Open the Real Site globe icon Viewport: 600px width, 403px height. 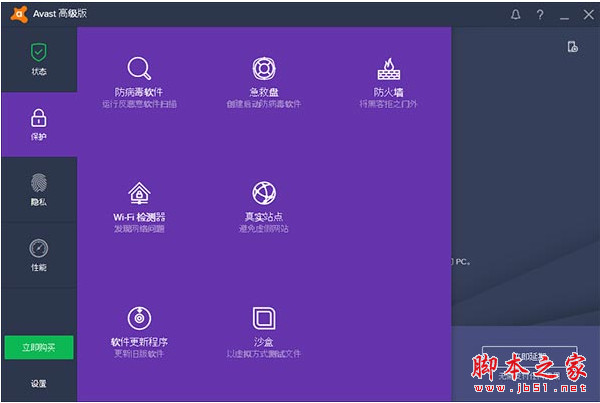(x=264, y=193)
